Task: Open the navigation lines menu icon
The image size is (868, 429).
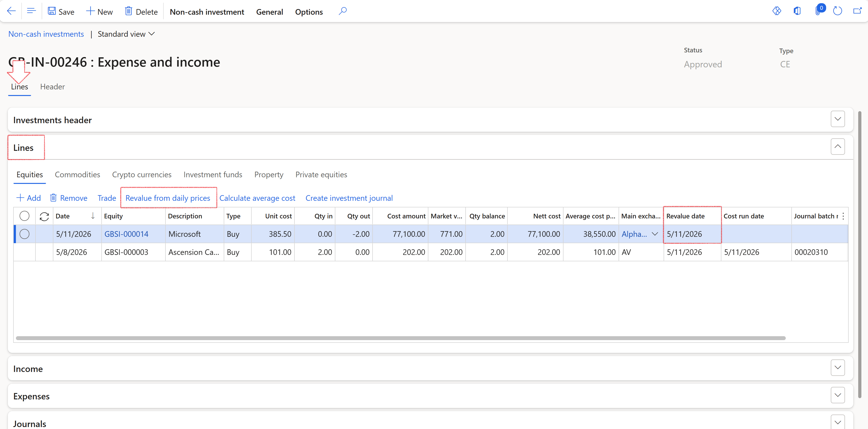Action: click(31, 11)
